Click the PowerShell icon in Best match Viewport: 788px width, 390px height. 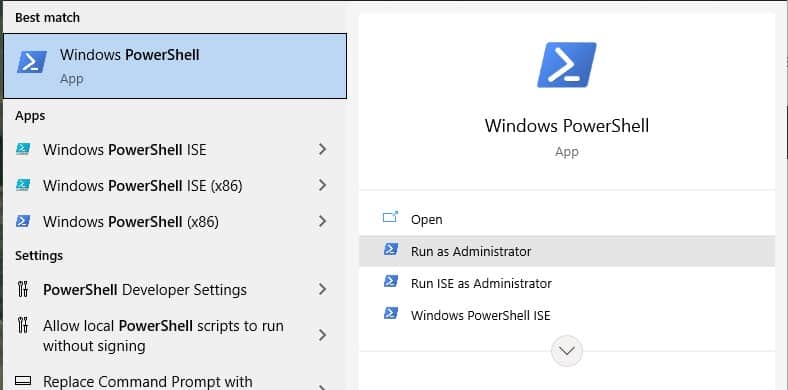[32, 62]
